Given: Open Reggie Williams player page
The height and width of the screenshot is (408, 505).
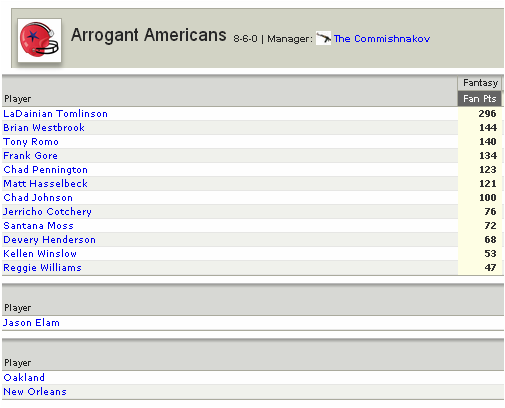Looking at the screenshot, I should pyautogui.click(x=42, y=268).
